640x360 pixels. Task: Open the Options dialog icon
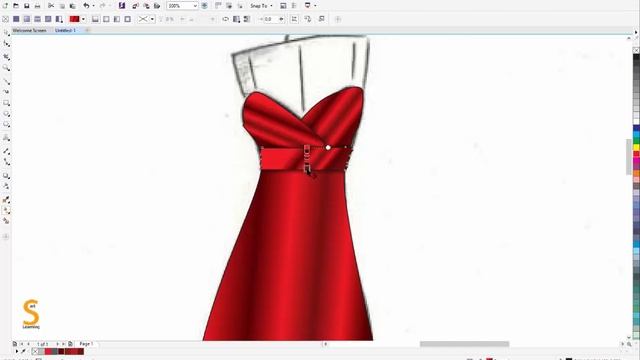[x=283, y=6]
